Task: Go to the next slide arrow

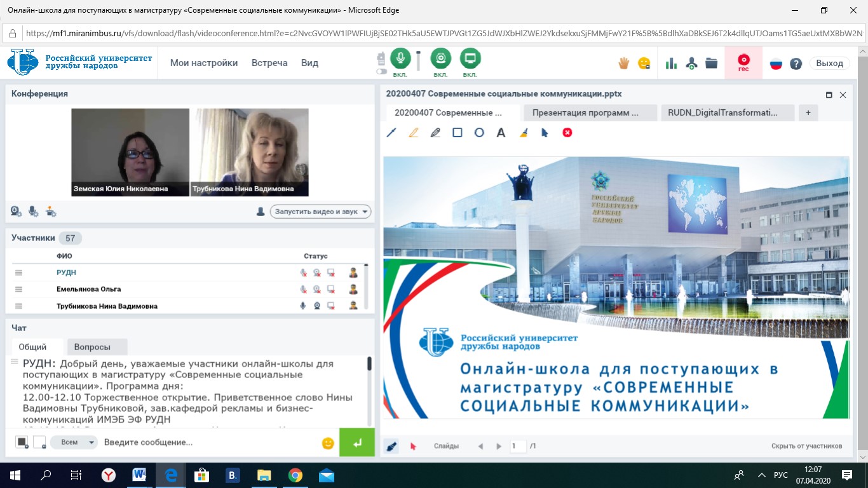Action: (499, 446)
